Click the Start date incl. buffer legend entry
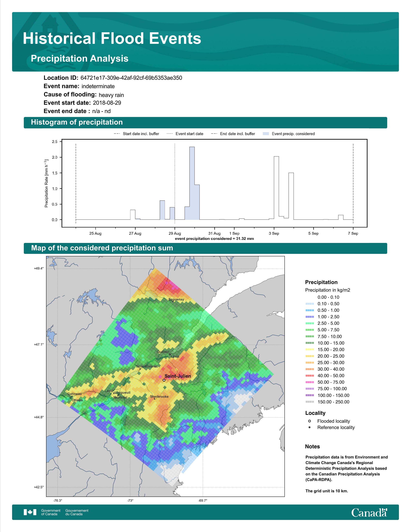 click(136, 134)
